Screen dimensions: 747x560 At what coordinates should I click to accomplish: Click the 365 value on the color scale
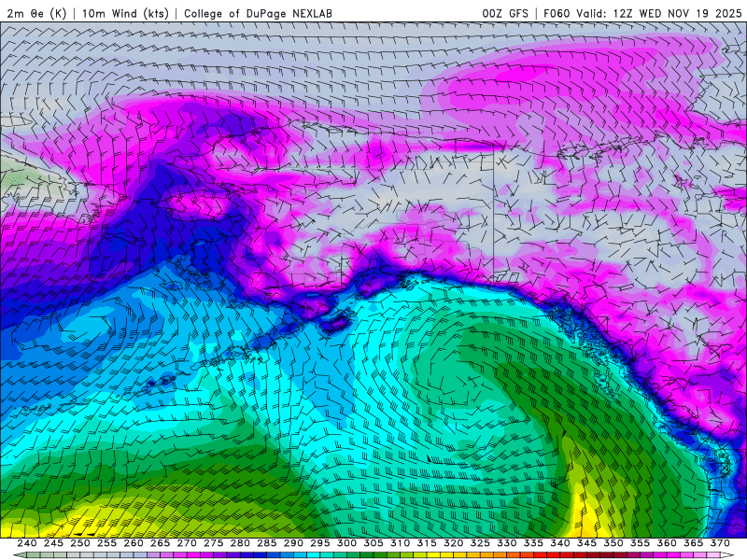[694, 543]
